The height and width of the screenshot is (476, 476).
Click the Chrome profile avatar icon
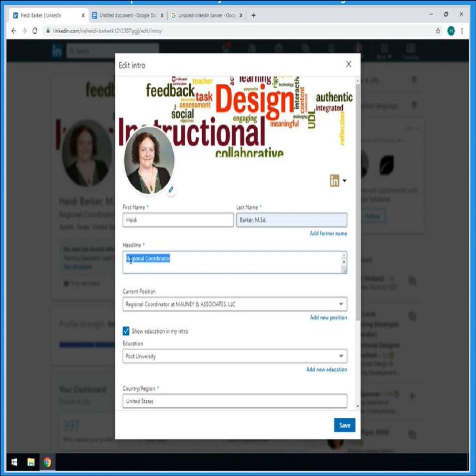451,31
